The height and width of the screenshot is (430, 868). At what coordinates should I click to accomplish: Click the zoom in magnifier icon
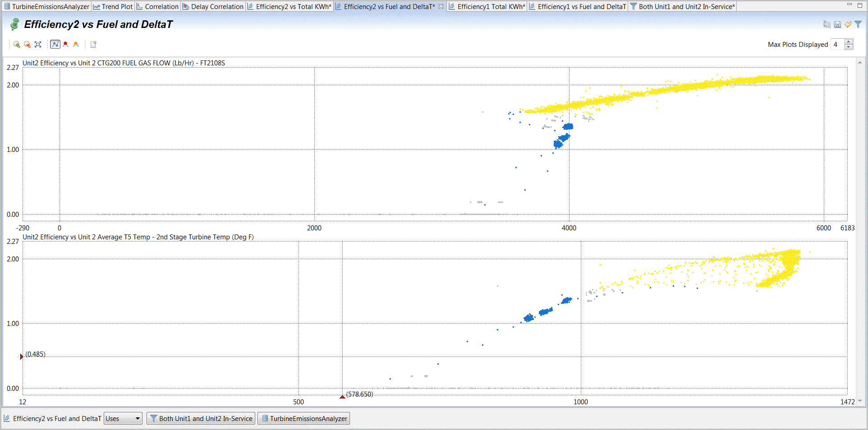click(17, 44)
